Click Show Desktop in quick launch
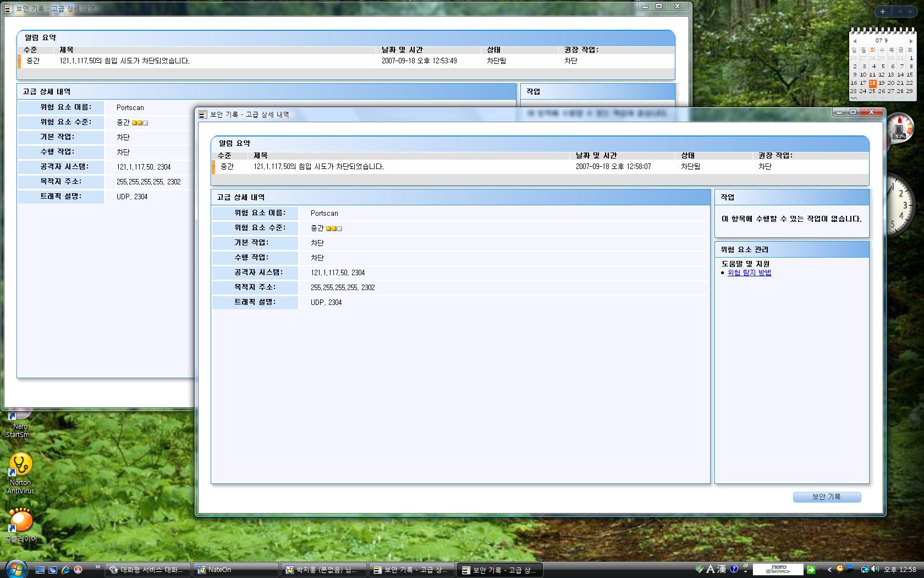 coord(40,570)
